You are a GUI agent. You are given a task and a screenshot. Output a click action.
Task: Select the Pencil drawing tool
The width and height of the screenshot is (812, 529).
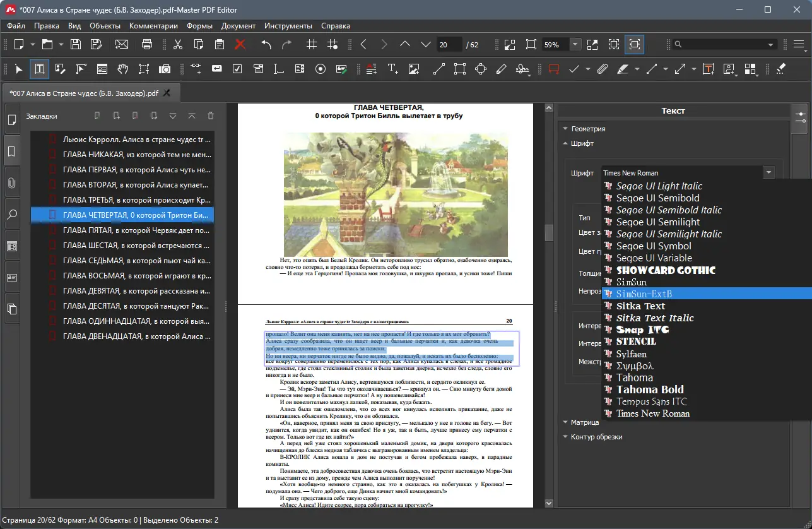click(x=502, y=69)
